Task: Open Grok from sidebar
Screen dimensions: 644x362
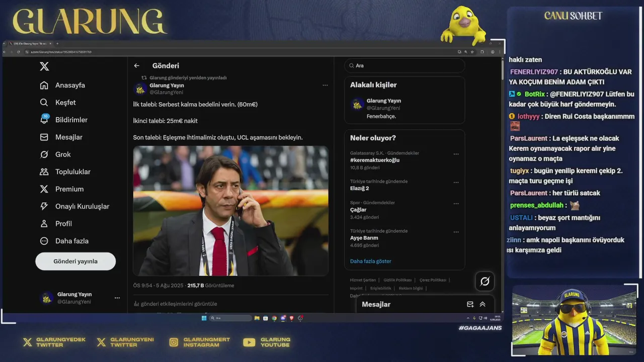Action: (x=55, y=154)
